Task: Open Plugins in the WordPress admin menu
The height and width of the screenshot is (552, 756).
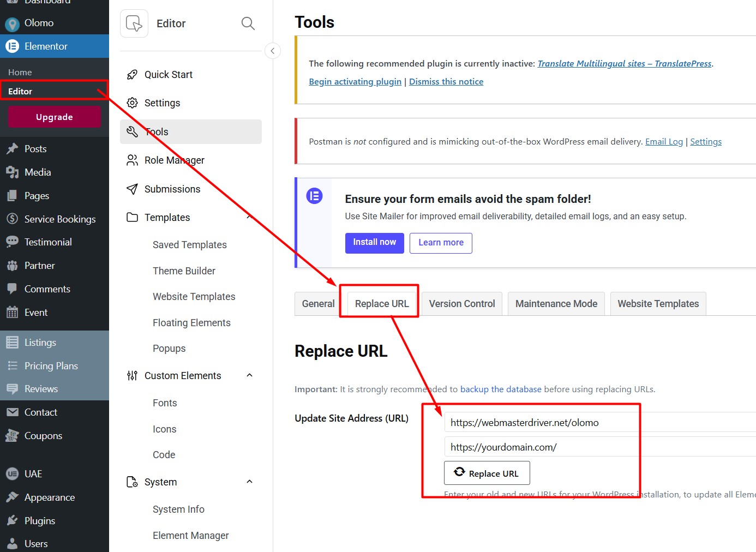Action: (x=40, y=521)
